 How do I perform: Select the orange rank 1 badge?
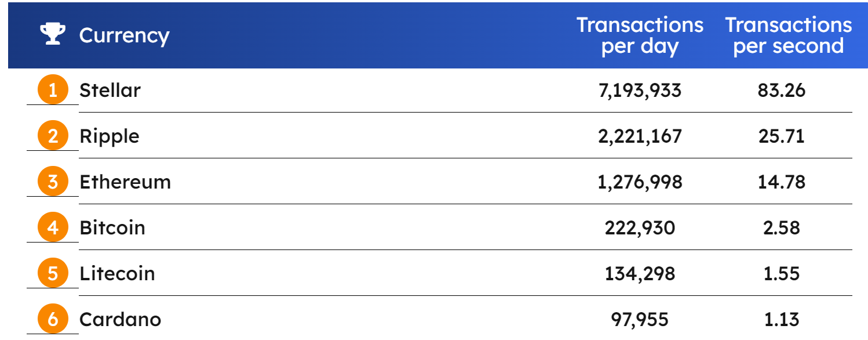pos(53,91)
